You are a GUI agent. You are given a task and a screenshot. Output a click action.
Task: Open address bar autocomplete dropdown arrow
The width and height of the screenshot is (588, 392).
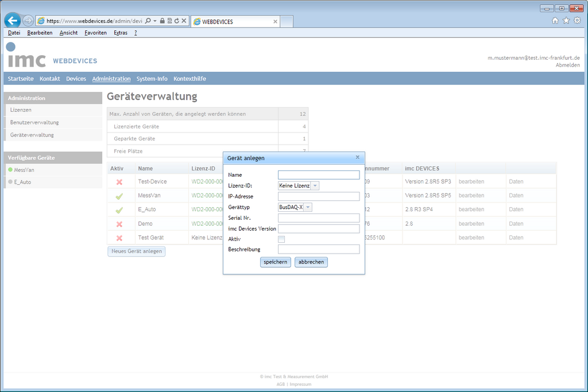155,21
